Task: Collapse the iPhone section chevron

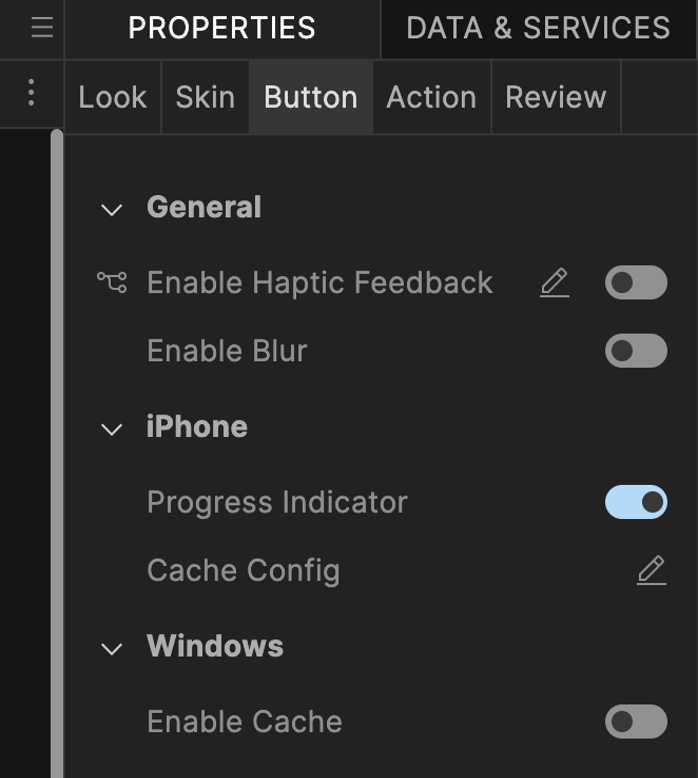Action: [112, 428]
